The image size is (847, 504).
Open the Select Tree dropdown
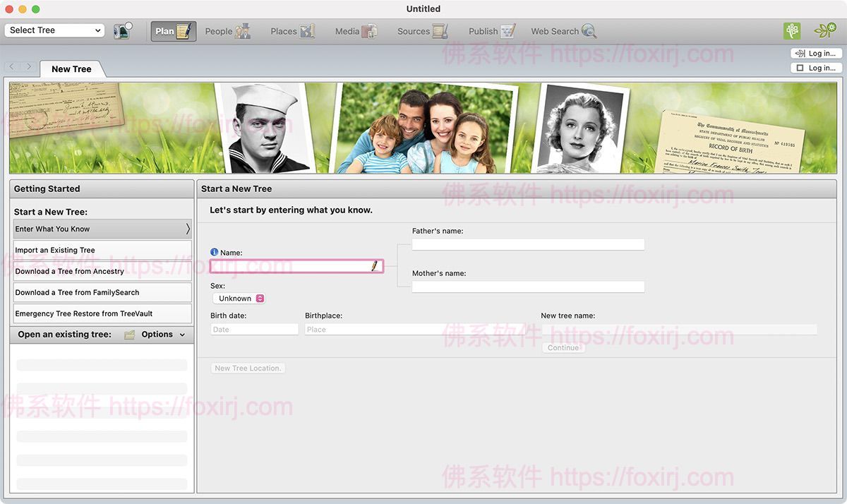54,30
